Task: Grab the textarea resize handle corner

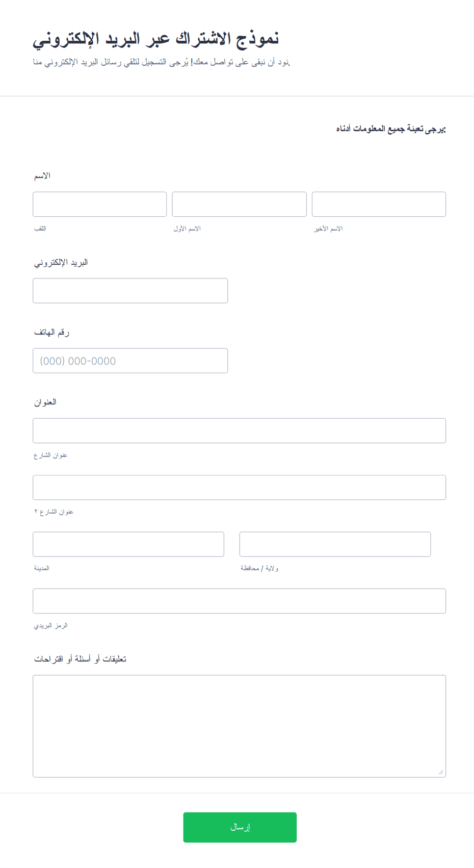Action: 441,772
